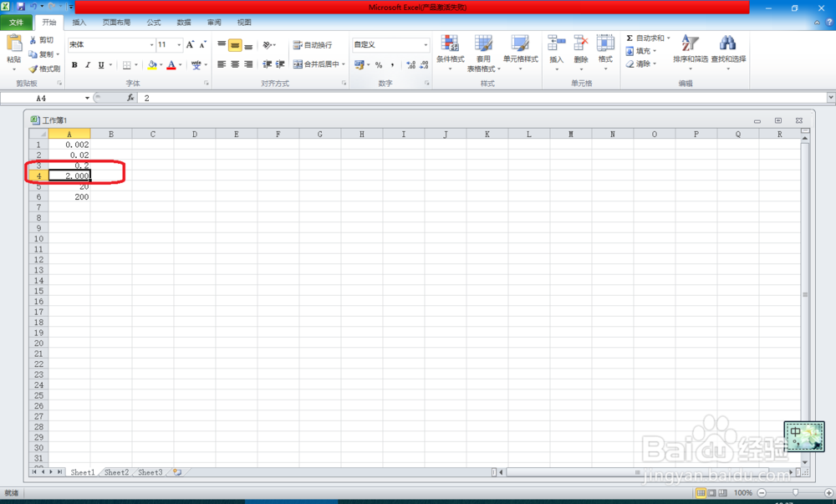Toggle top vertical alignment
836x504 pixels.
click(x=222, y=45)
